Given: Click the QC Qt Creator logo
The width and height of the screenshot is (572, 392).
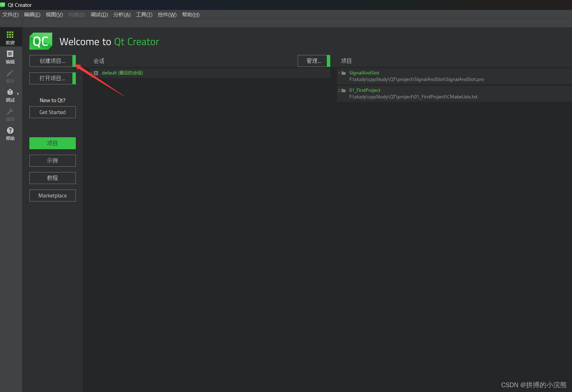Looking at the screenshot, I should click(41, 41).
